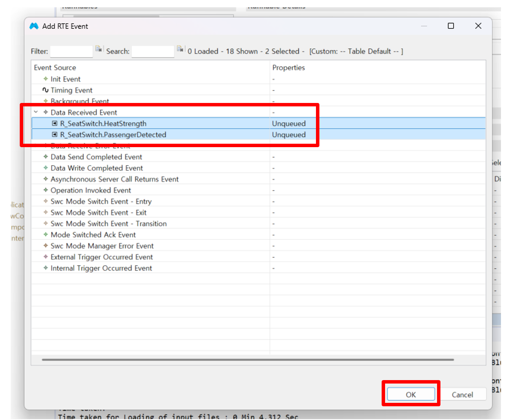Select Data Send Completed Event

tap(96, 157)
